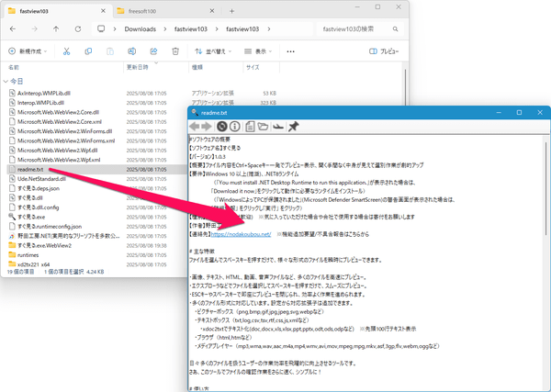This screenshot has height=392, width=551.
Task: Click the document page icon in preview toolbar
Action: (250, 127)
